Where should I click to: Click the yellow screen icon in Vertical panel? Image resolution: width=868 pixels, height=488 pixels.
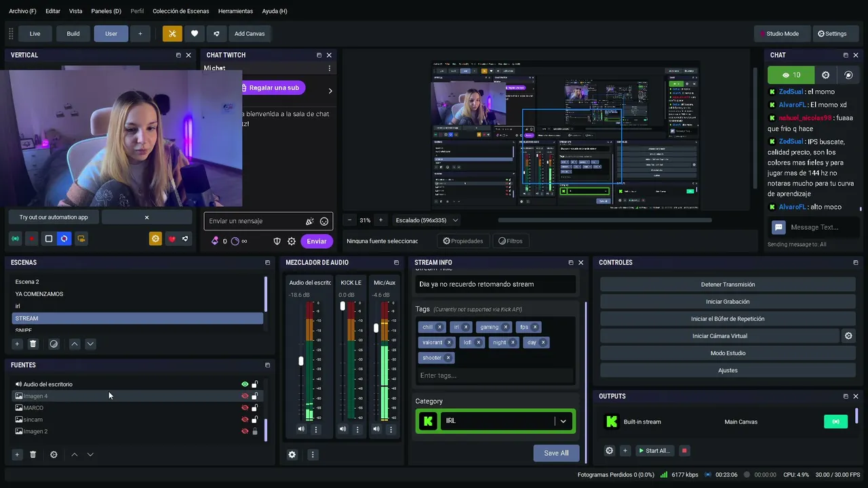81,239
